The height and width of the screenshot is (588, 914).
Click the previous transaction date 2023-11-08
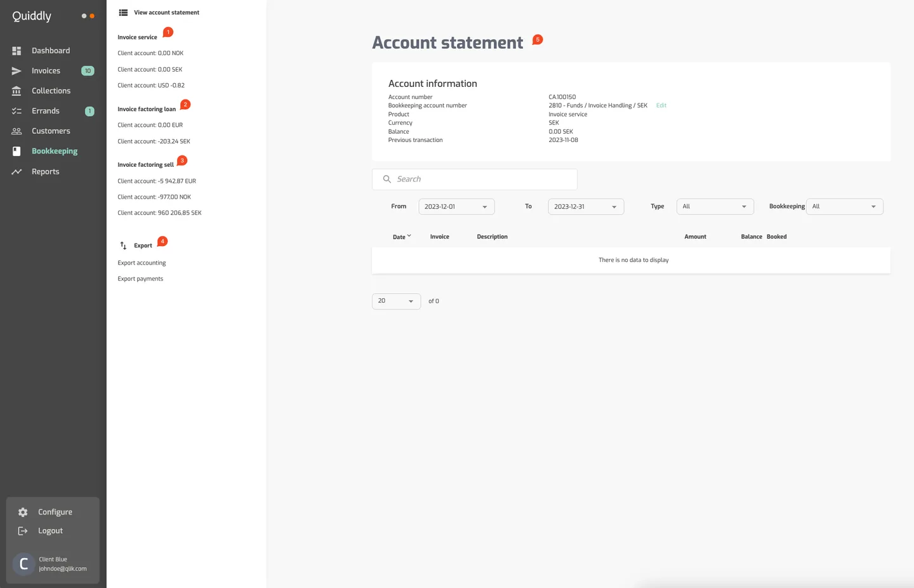pos(564,140)
